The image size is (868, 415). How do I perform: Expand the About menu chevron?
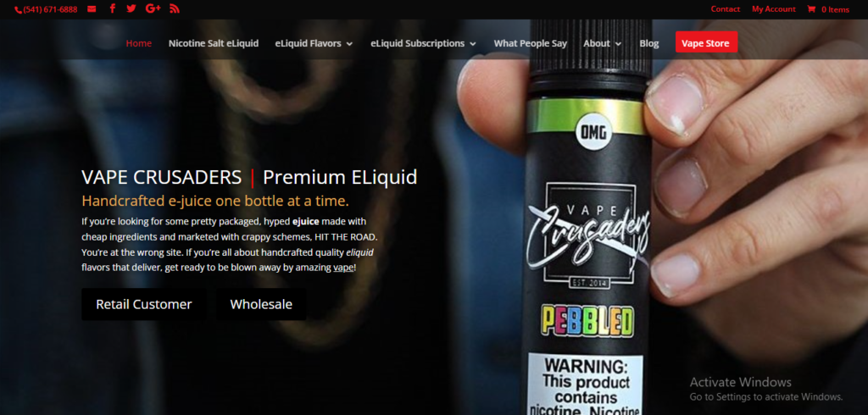point(618,44)
